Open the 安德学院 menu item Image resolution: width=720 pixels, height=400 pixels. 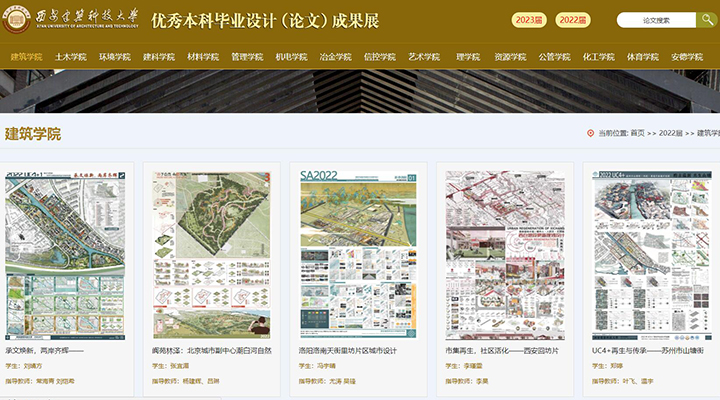(687, 57)
